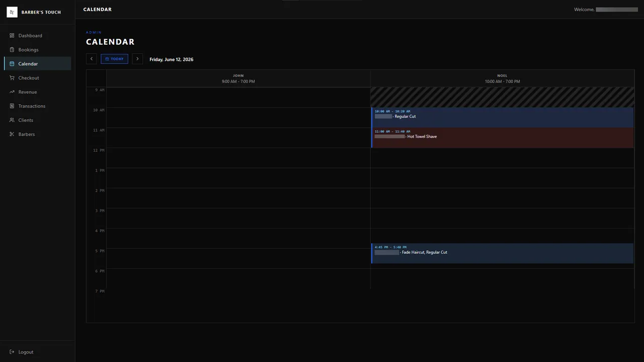Screen dimensions: 644x362
Task: Select John's 1 PM empty time slot
Action: click(x=238, y=178)
